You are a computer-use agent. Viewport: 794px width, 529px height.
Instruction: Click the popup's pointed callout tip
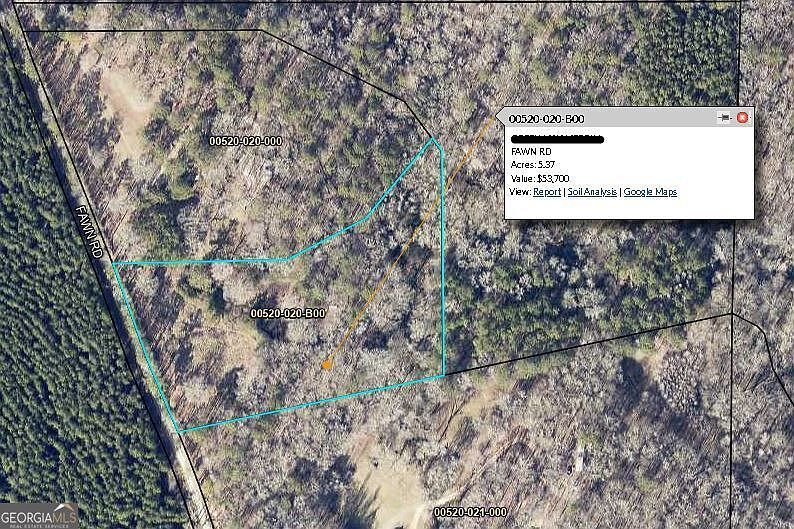point(498,117)
